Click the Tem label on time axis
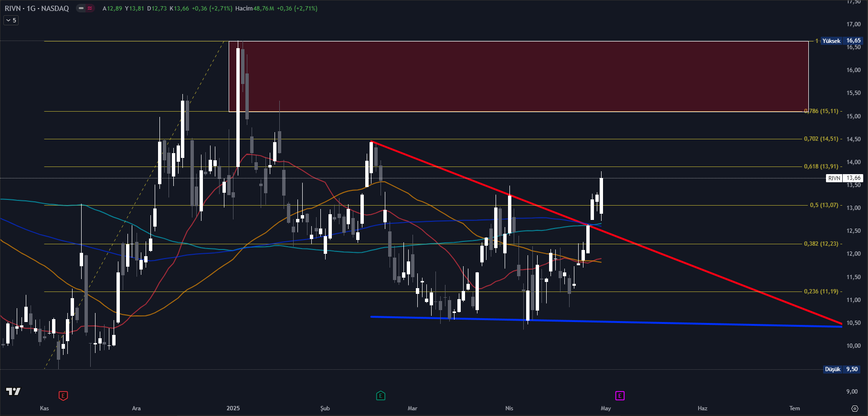Viewport: 868px width, 416px height. [794, 408]
